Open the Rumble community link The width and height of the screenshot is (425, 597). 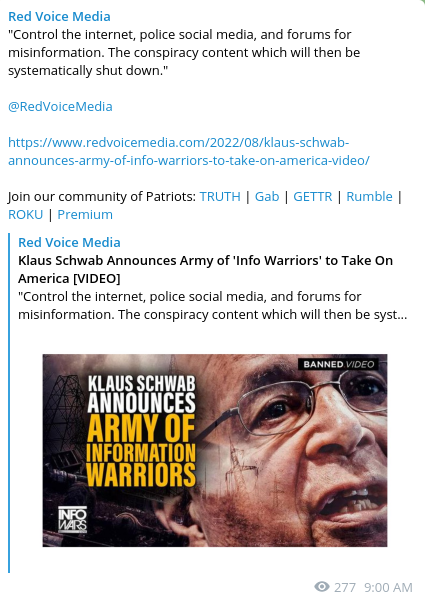(369, 196)
